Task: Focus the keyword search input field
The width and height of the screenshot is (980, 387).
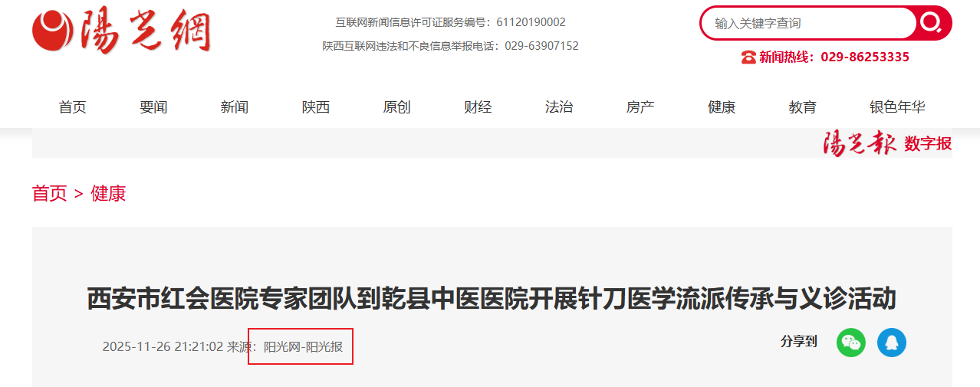Action: (x=809, y=23)
